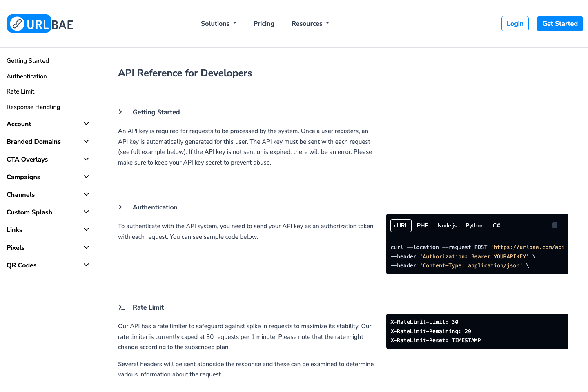The image size is (588, 392).
Task: Open the Solutions dropdown
Action: (x=218, y=23)
